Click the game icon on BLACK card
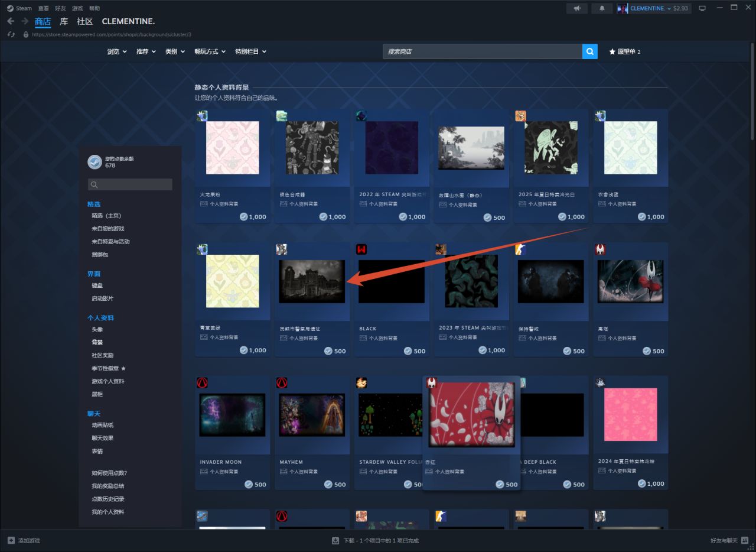 [361, 249]
